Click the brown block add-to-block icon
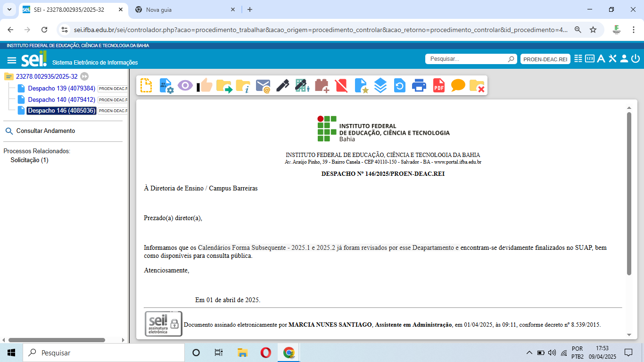The image size is (644, 362). pyautogui.click(x=322, y=86)
